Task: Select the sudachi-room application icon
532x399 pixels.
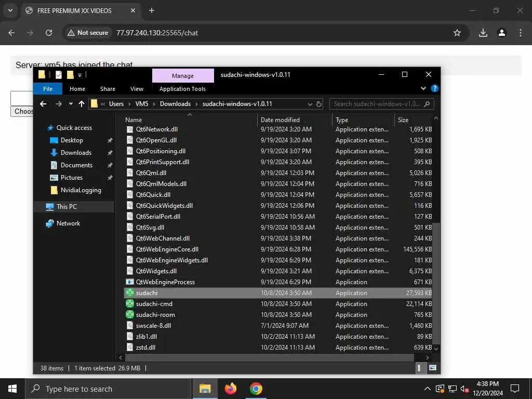Action: 129,314
